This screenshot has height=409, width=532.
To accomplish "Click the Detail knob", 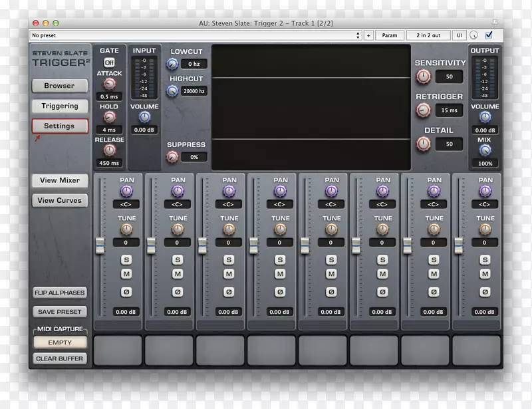I will click(423, 144).
